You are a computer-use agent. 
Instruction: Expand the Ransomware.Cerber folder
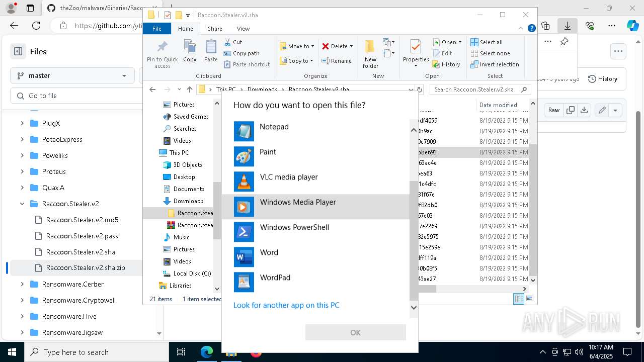tap(22, 284)
